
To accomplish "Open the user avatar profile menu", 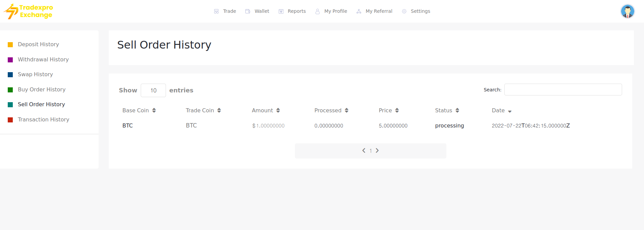I will click(x=627, y=11).
